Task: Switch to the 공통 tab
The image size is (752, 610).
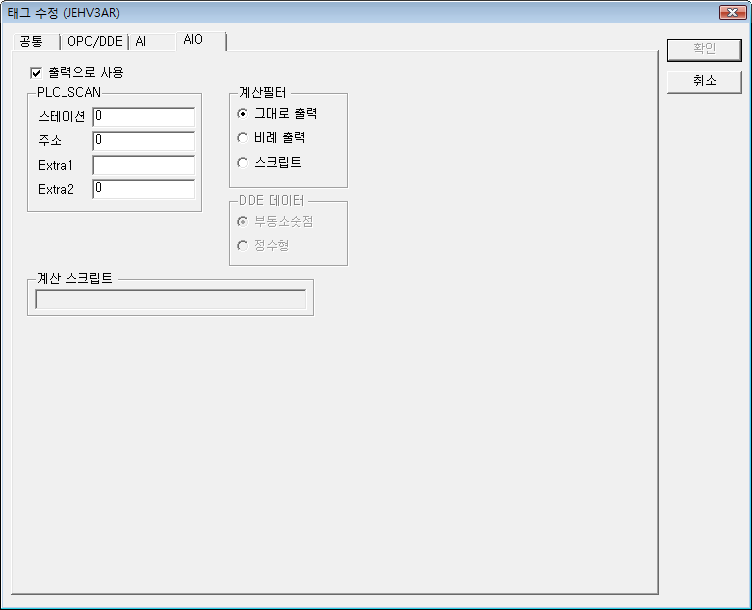Action: click(32, 42)
